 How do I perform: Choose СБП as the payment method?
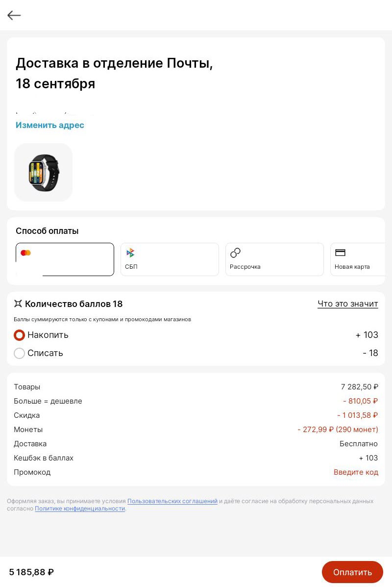170,259
